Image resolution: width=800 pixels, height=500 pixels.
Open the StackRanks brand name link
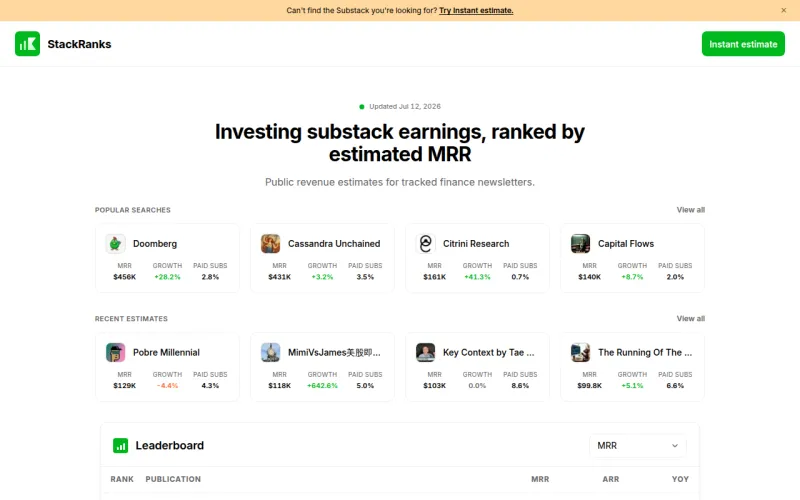point(79,44)
